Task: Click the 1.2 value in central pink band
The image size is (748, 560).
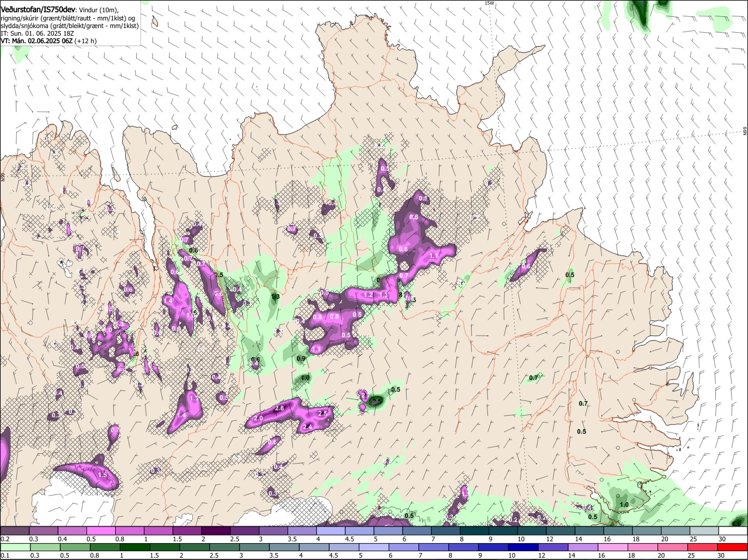Action: (368, 295)
